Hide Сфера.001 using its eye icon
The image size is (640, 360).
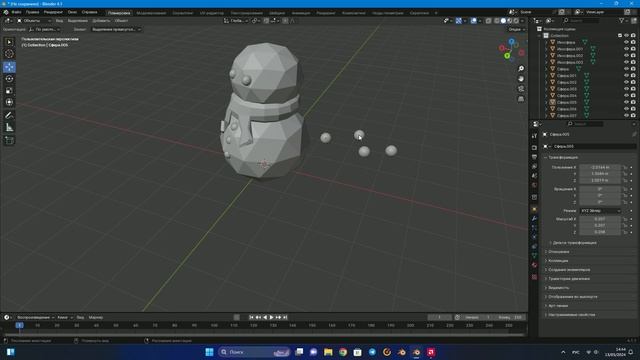(x=626, y=76)
